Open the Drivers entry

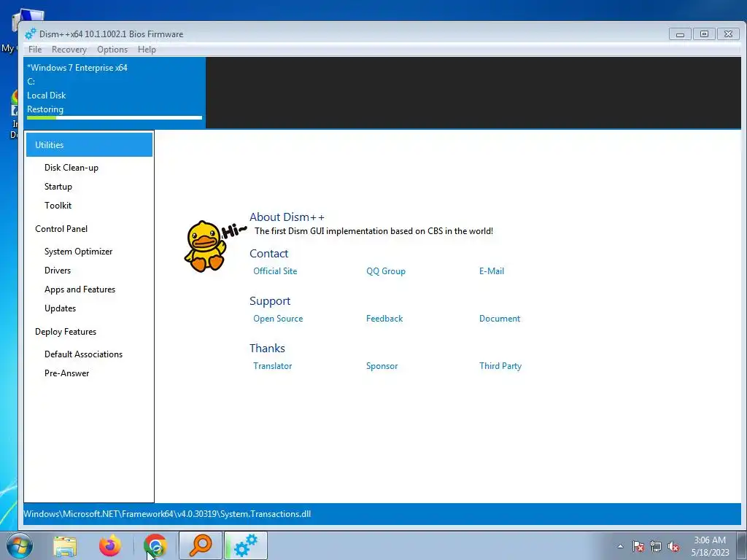coord(58,271)
